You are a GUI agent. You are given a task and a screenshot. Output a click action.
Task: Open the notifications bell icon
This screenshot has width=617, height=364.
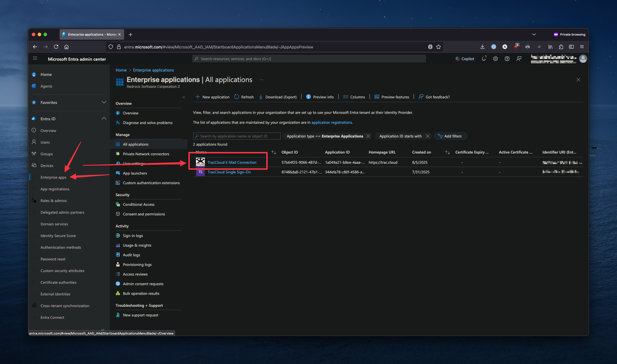pos(483,59)
